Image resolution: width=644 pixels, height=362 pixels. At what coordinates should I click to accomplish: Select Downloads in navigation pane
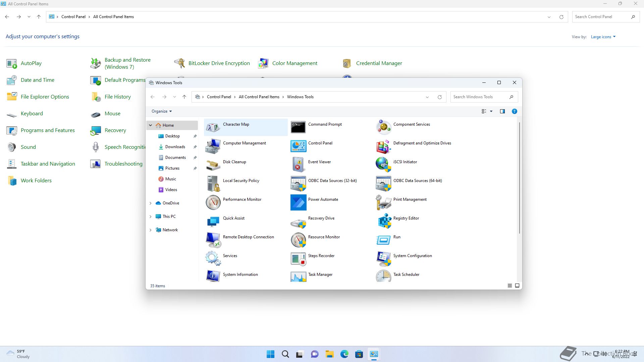coord(175,147)
